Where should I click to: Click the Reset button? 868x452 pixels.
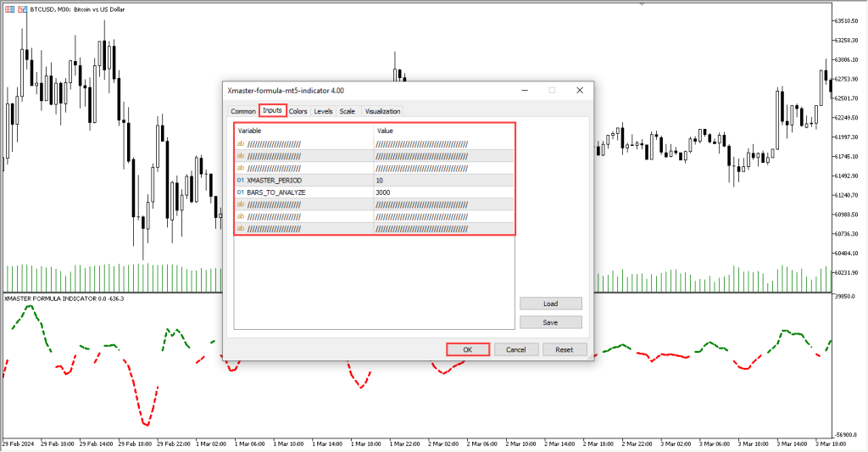[564, 349]
